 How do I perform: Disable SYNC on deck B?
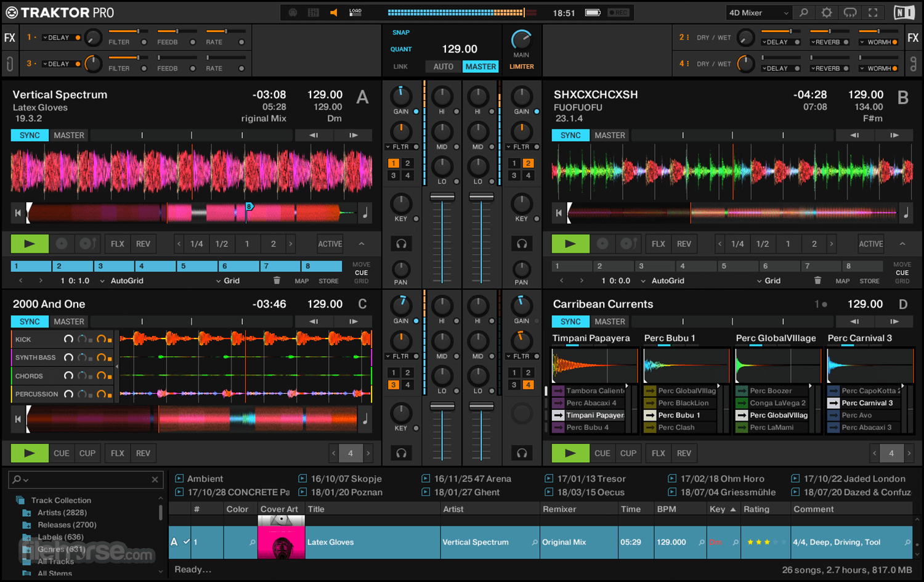[x=570, y=135]
